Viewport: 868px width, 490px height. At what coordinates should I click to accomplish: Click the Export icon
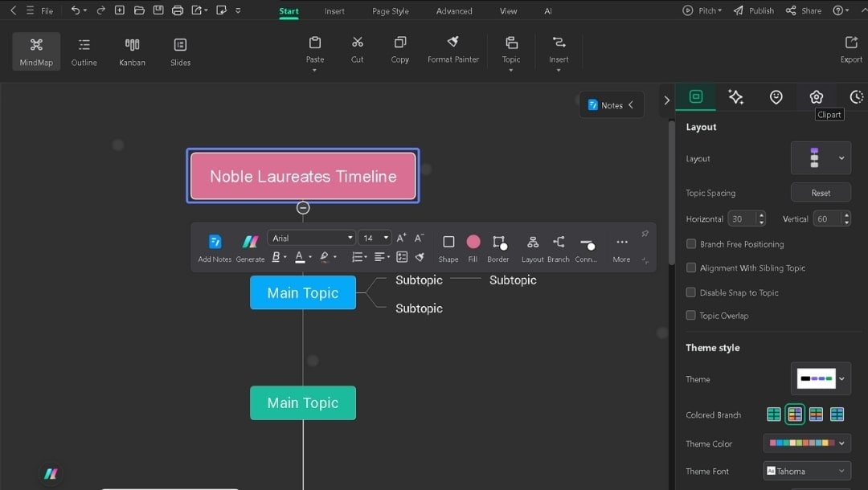click(x=851, y=43)
